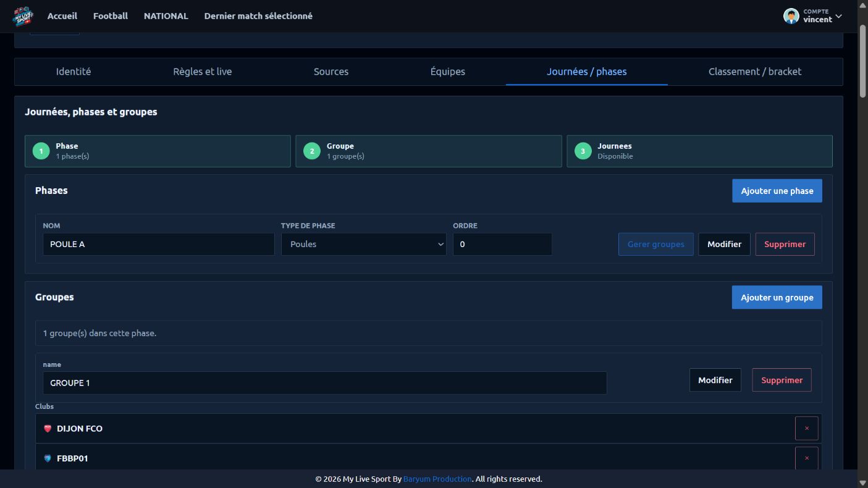Remove DIJON FCO from the group
868x488 pixels.
806,428
